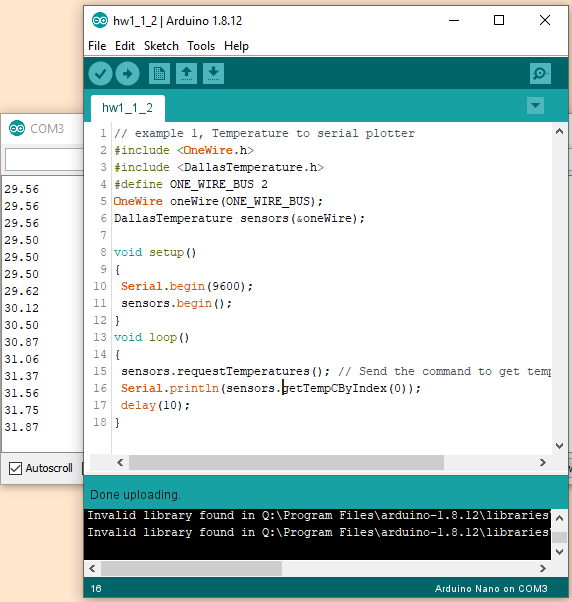Open the Tools menu

tap(201, 46)
